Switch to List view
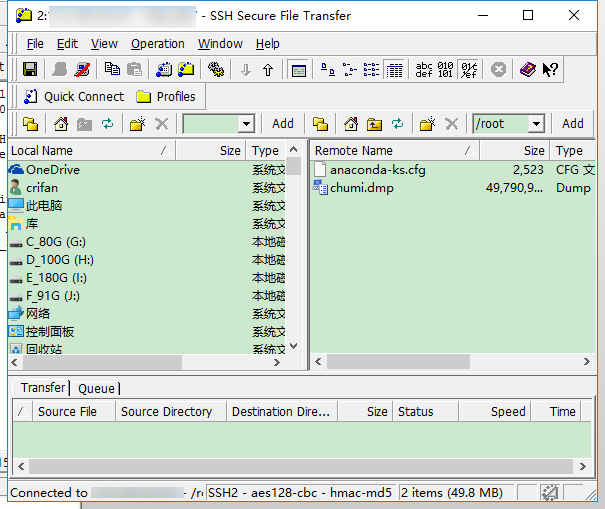The image size is (605, 509). 372,70
